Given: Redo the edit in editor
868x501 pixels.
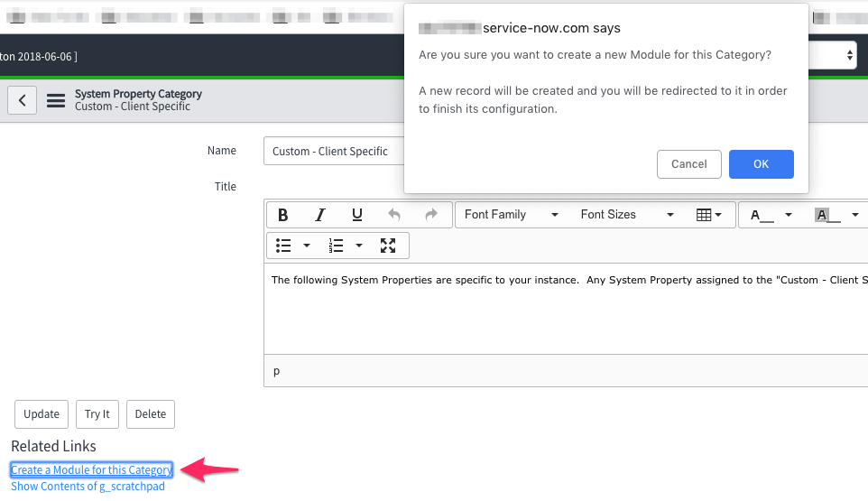Looking at the screenshot, I should (431, 215).
